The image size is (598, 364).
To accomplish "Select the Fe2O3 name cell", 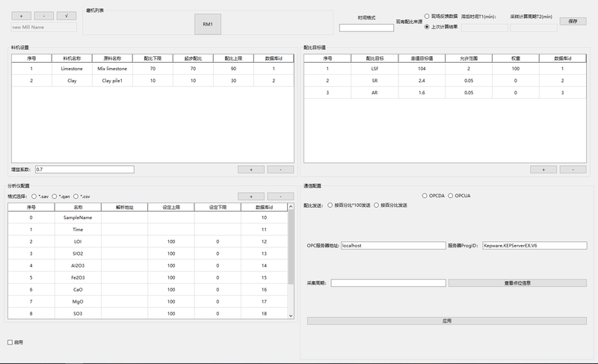I will (x=78, y=277).
